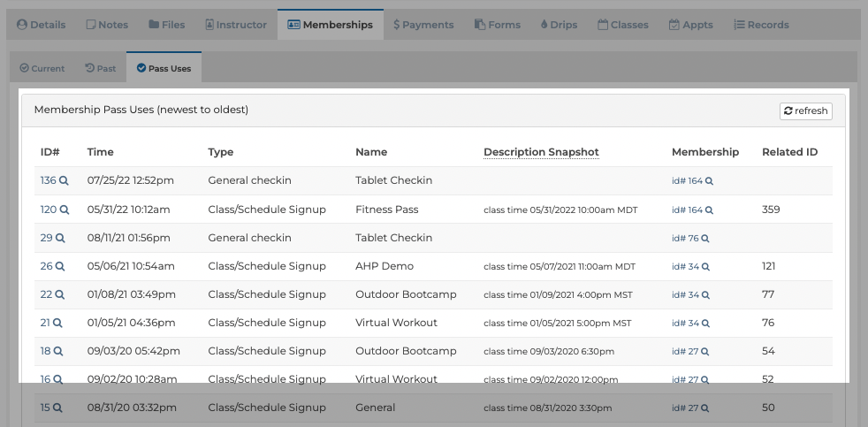Go to the Payments tab
The height and width of the screenshot is (427, 868).
423,25
